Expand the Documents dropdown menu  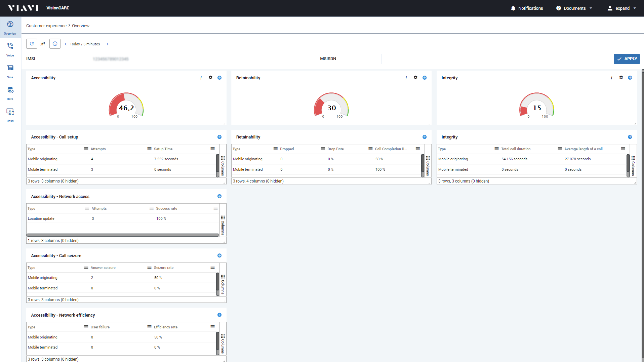[574, 8]
